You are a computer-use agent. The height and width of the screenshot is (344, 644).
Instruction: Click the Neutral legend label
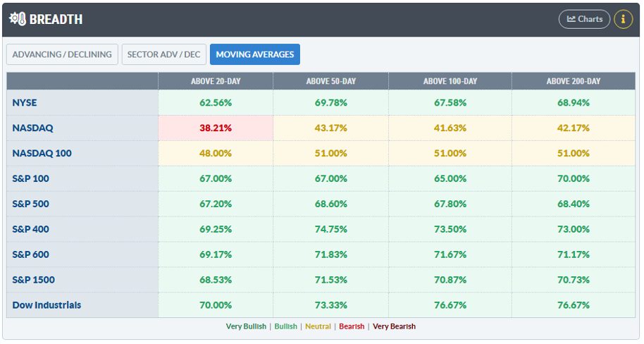[318, 326]
